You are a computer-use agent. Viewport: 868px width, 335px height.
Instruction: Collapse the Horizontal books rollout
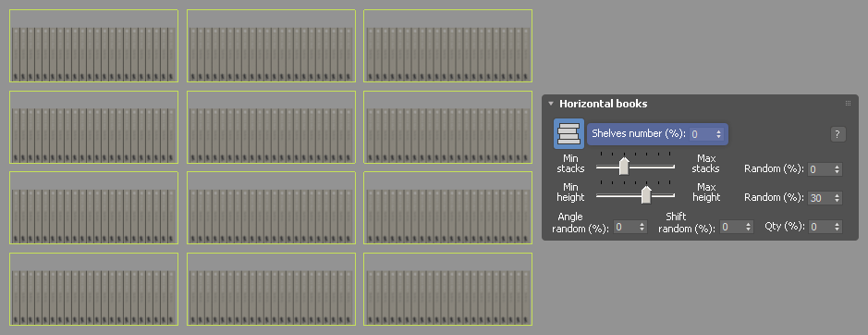tap(550, 104)
